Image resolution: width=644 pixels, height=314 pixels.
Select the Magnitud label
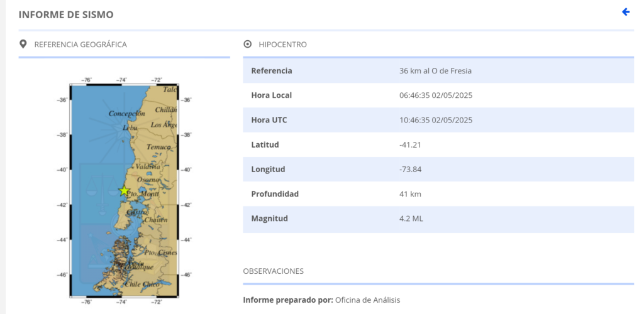click(x=269, y=219)
